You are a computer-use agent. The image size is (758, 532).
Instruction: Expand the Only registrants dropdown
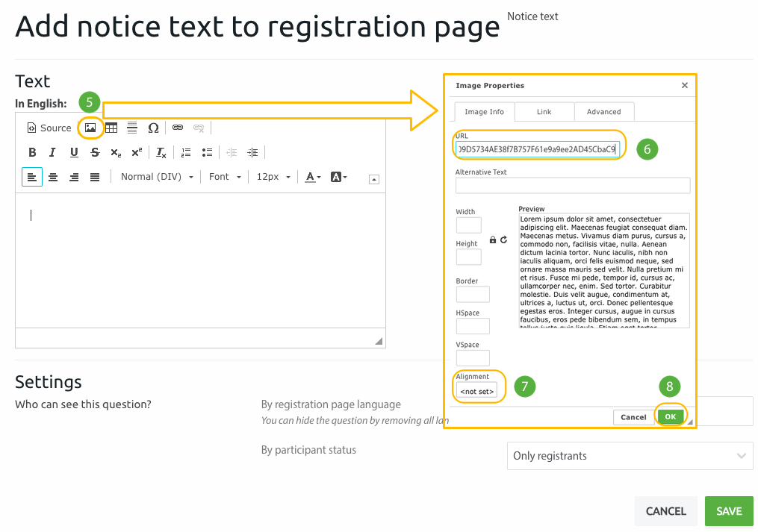(631, 455)
